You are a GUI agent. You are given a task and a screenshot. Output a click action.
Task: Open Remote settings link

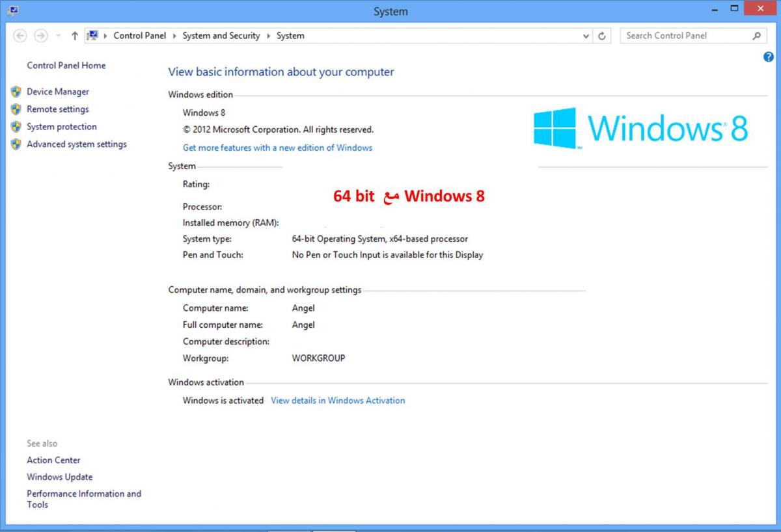[57, 109]
